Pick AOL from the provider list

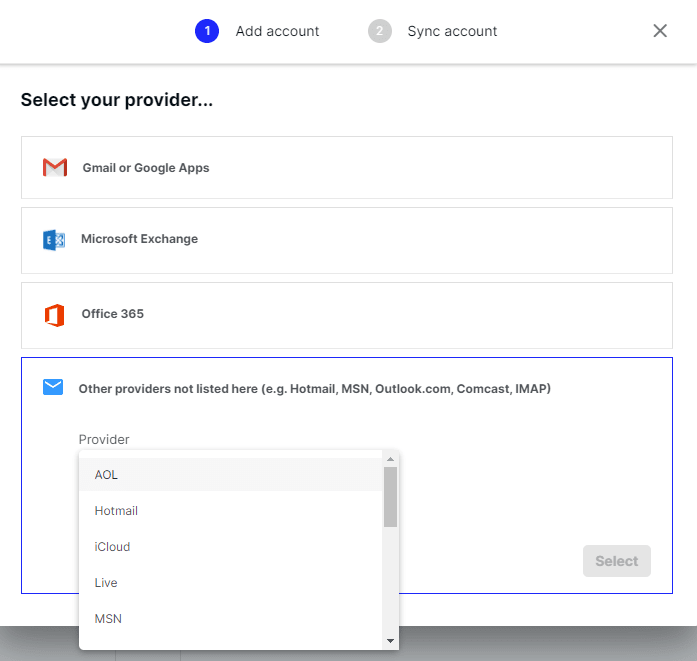[x=231, y=475]
